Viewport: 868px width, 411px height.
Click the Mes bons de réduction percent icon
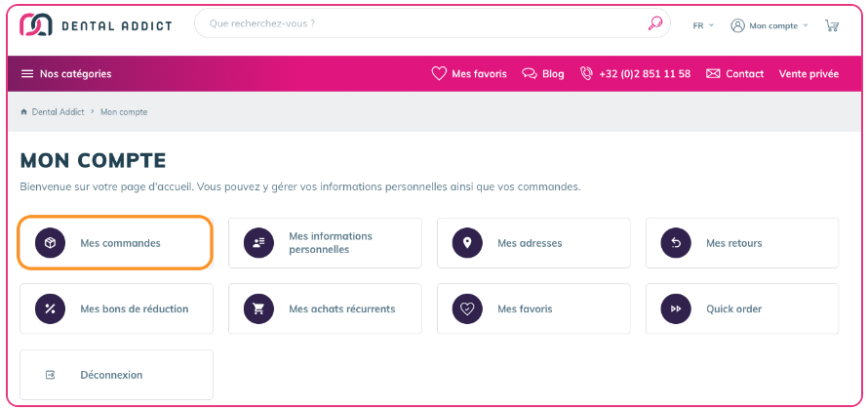click(51, 309)
